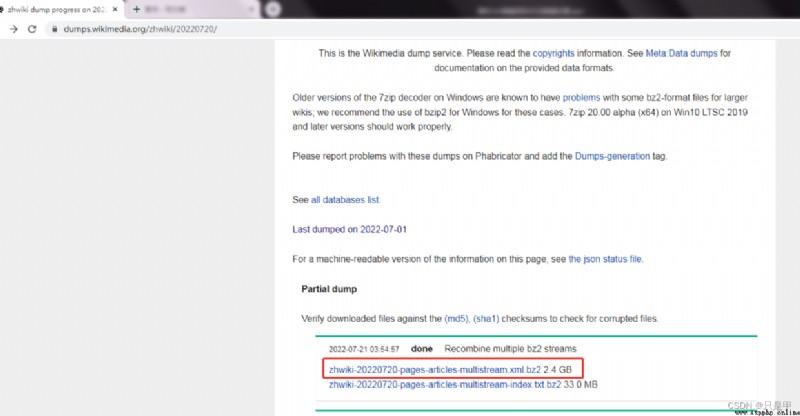Open the all databases list link
Image resolution: width=800 pixels, height=416 pixels.
point(345,200)
